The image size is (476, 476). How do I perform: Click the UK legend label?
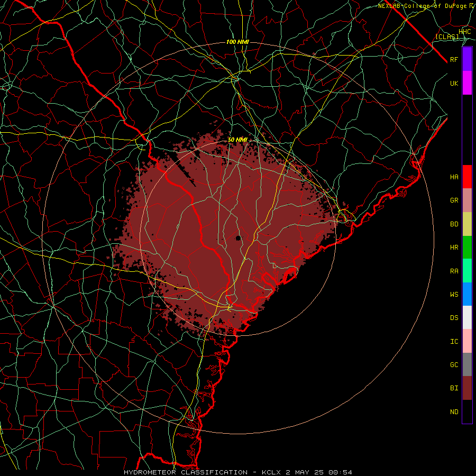pos(454,83)
